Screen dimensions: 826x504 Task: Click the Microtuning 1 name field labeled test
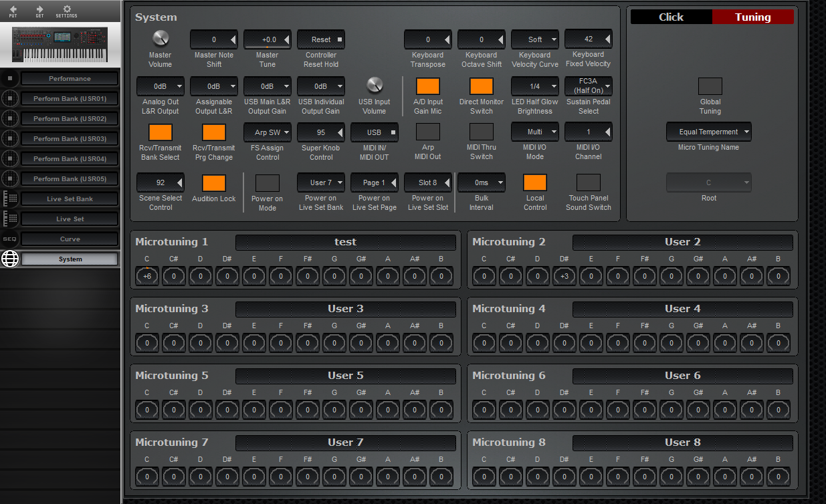pyautogui.click(x=345, y=242)
